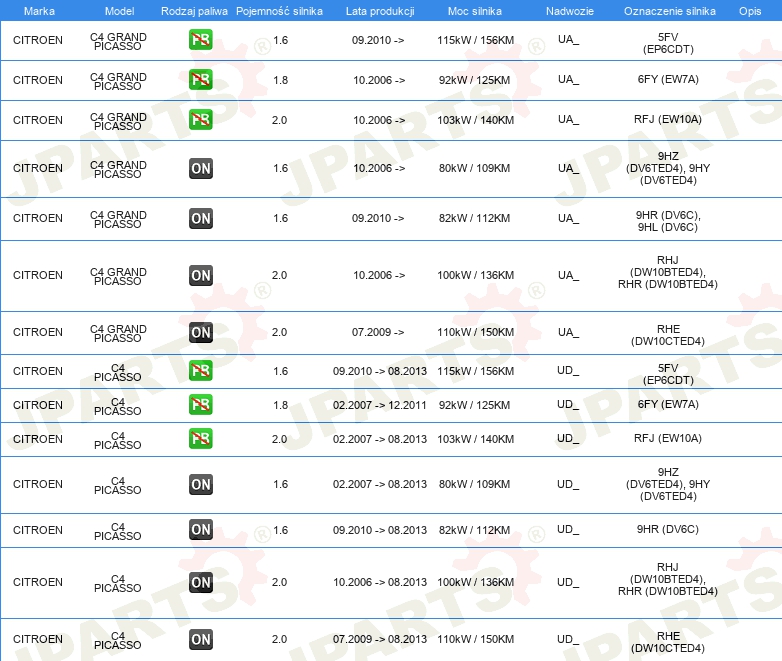782x661 pixels.
Task: Select '110kW / 150KM' in UA_ row
Action: click(475, 332)
